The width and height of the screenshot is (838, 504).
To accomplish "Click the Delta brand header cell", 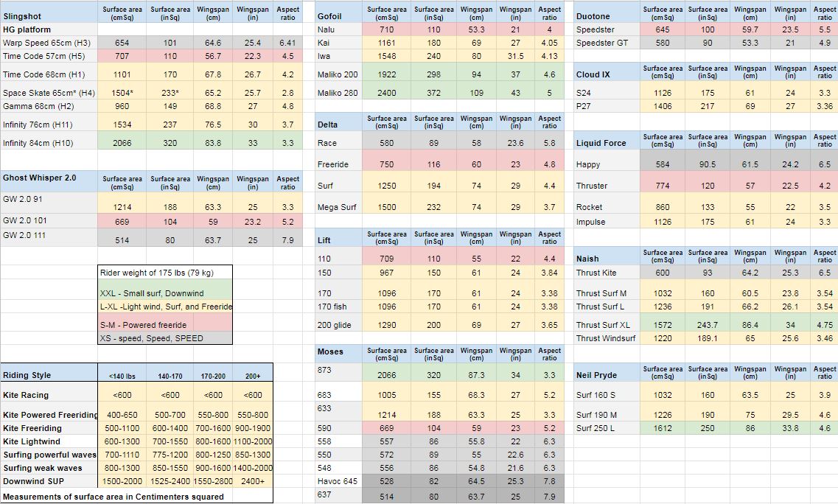I will [338, 122].
